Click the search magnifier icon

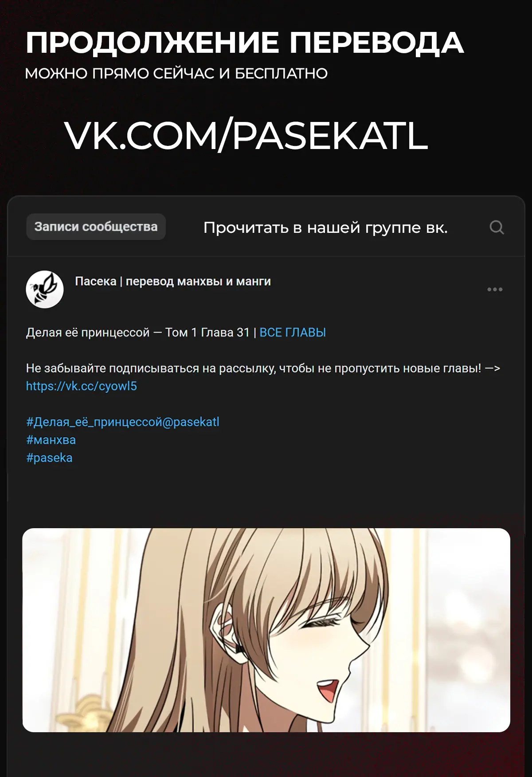pos(497,228)
